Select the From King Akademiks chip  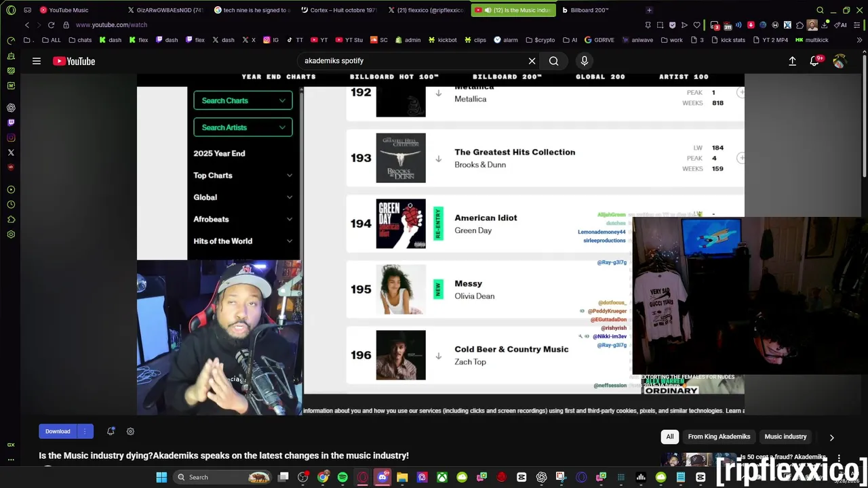point(719,436)
